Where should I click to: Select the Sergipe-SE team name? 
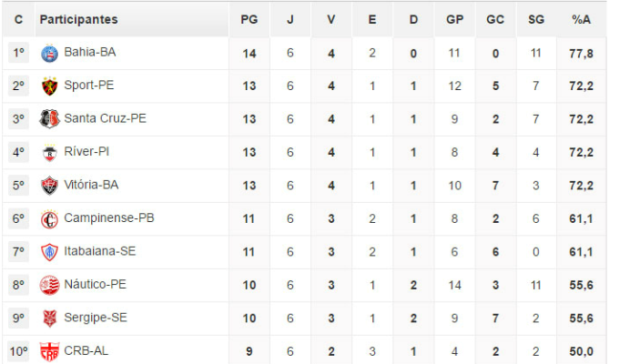click(96, 318)
